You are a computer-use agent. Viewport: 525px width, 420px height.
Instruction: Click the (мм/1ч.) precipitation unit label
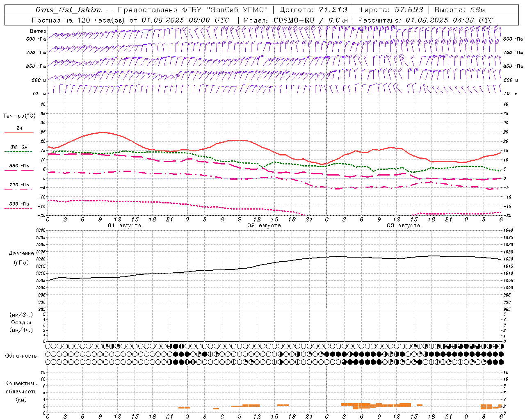21,330
